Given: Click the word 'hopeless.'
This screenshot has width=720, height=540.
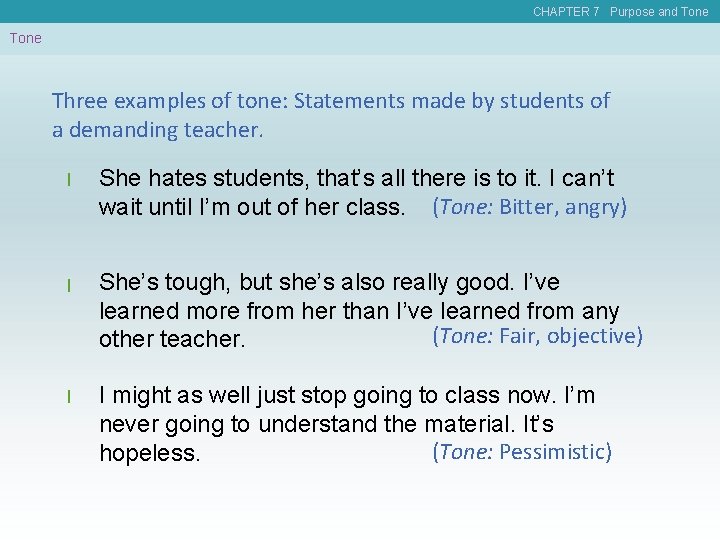Looking at the screenshot, I should 149,454.
